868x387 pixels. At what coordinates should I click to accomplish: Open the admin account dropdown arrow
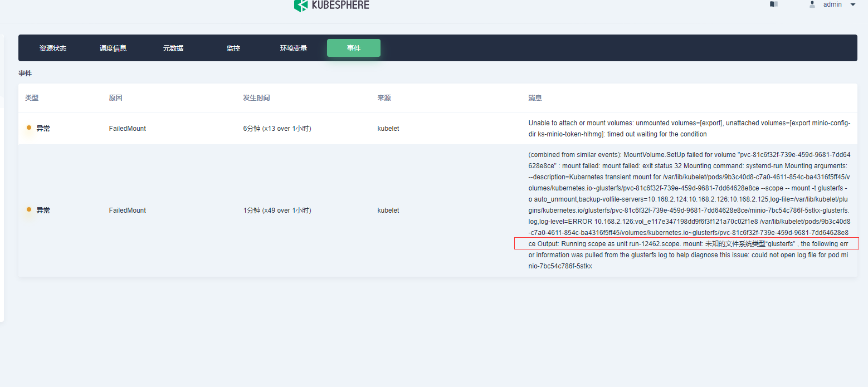853,4
